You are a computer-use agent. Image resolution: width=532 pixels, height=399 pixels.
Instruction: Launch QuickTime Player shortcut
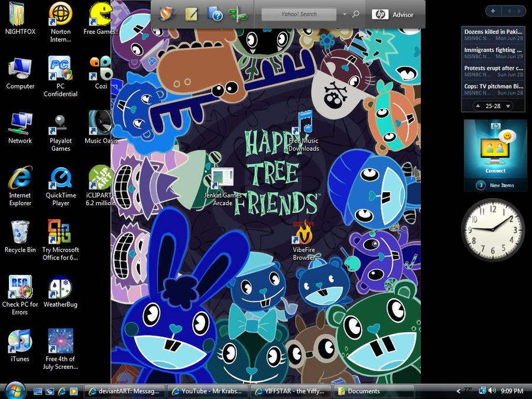tap(60, 186)
